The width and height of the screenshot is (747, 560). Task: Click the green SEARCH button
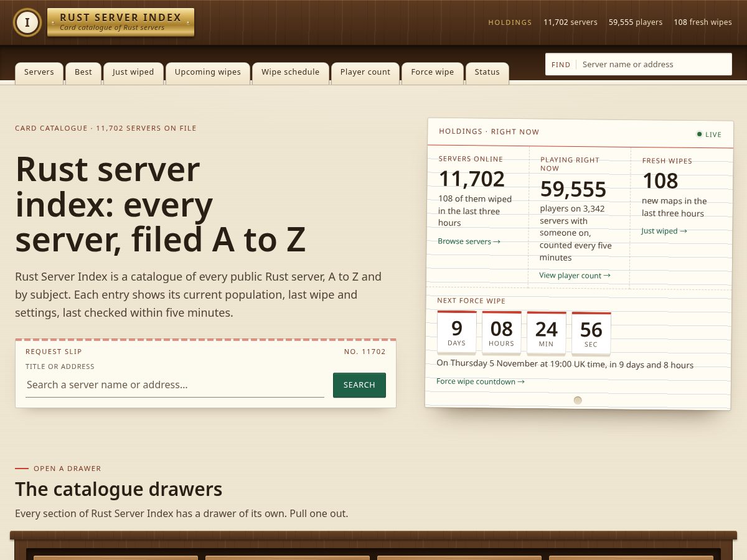pos(359,385)
